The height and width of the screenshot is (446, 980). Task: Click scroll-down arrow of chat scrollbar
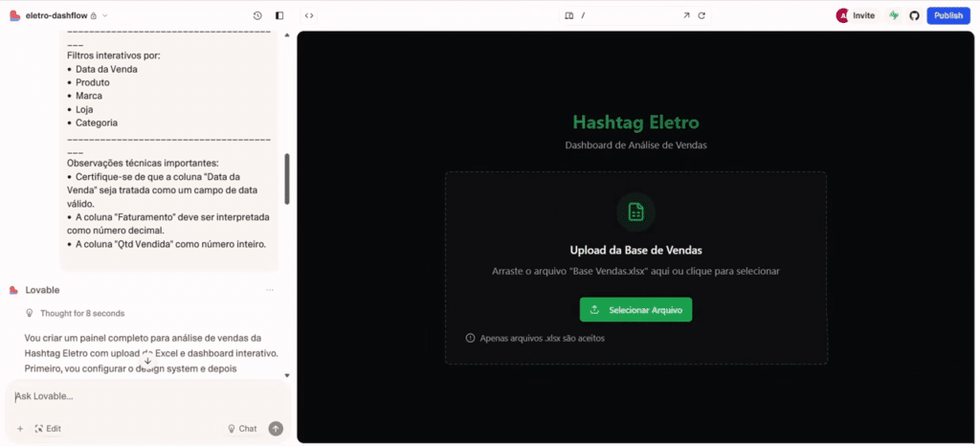(287, 375)
